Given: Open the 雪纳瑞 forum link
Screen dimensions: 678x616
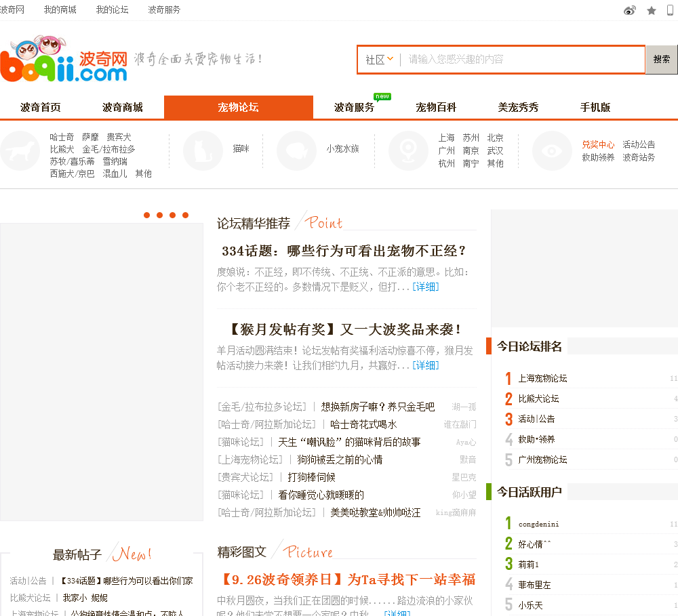Looking at the screenshot, I should point(115,161).
